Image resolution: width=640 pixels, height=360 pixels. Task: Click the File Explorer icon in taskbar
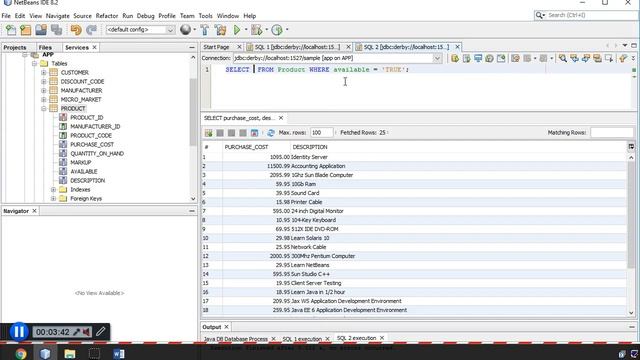pos(70,353)
